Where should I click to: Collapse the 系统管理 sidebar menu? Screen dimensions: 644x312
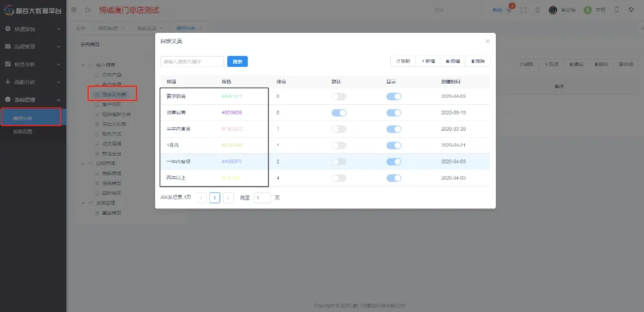click(33, 100)
